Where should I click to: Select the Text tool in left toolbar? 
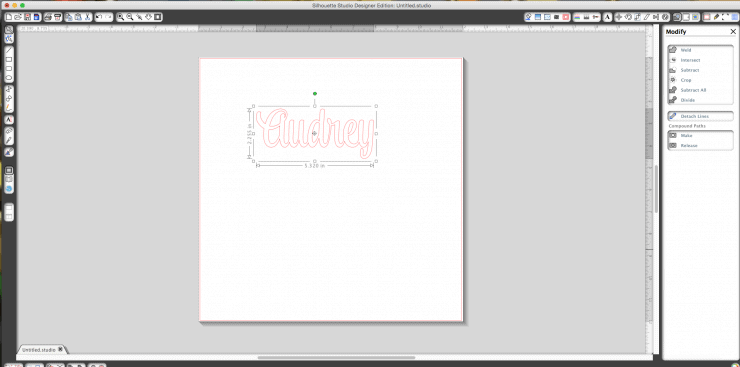click(x=9, y=120)
